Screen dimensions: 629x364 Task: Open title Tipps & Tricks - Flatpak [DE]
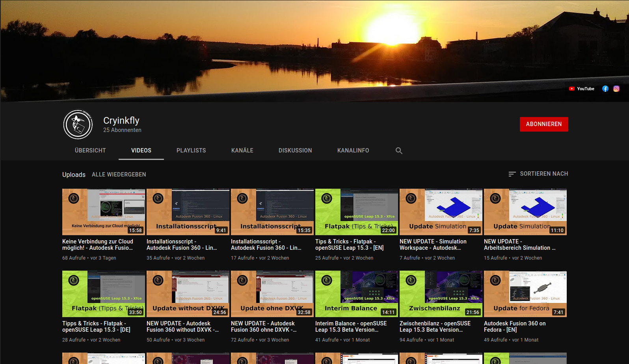pyautogui.click(x=96, y=327)
